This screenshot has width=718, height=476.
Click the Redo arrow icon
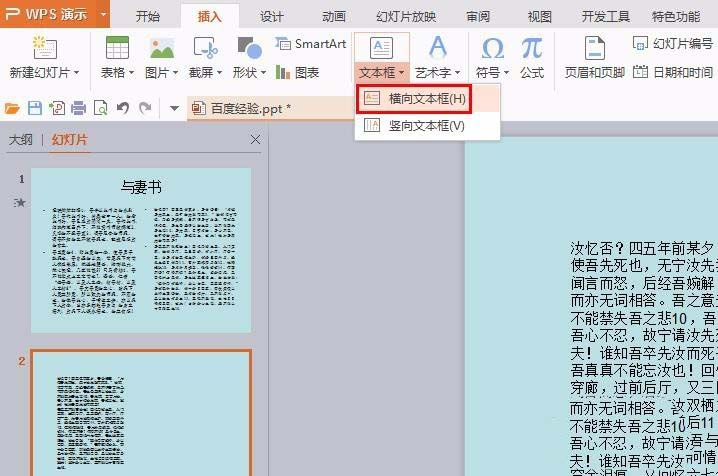145,108
